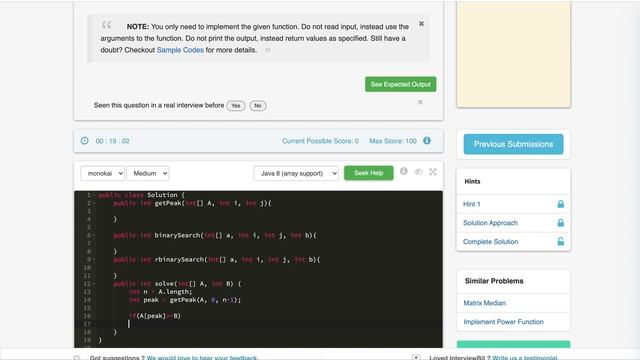
Task: Toggle the editor eye-slash icon
Action: coord(418,172)
